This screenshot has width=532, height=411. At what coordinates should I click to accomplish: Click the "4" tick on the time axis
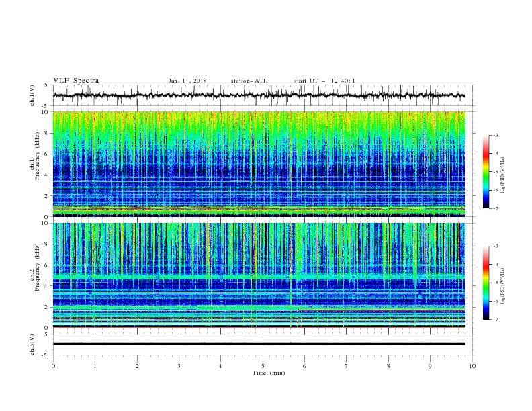tap(220, 366)
